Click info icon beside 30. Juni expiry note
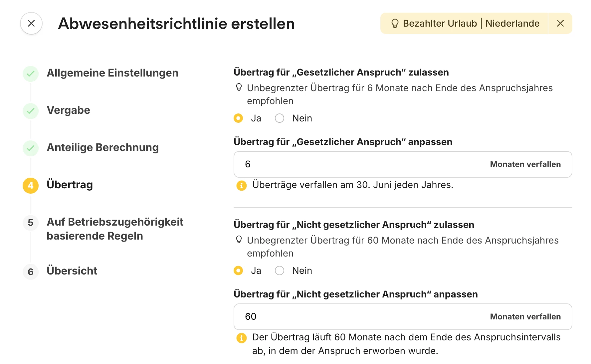The image size is (591, 364). [x=241, y=185]
